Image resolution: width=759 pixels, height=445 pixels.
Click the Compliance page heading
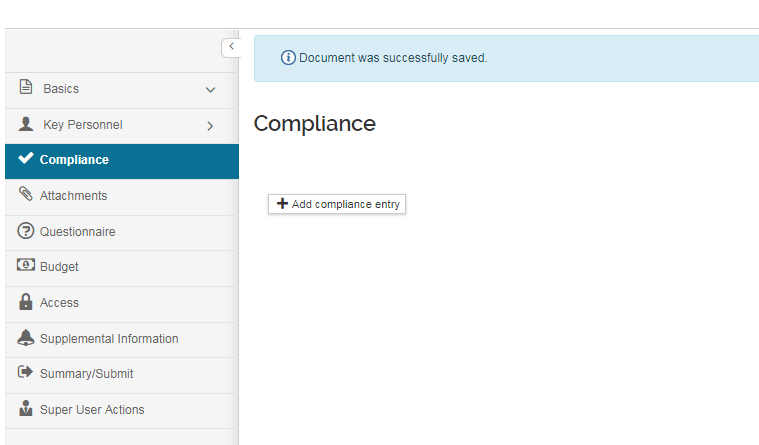pyautogui.click(x=315, y=123)
